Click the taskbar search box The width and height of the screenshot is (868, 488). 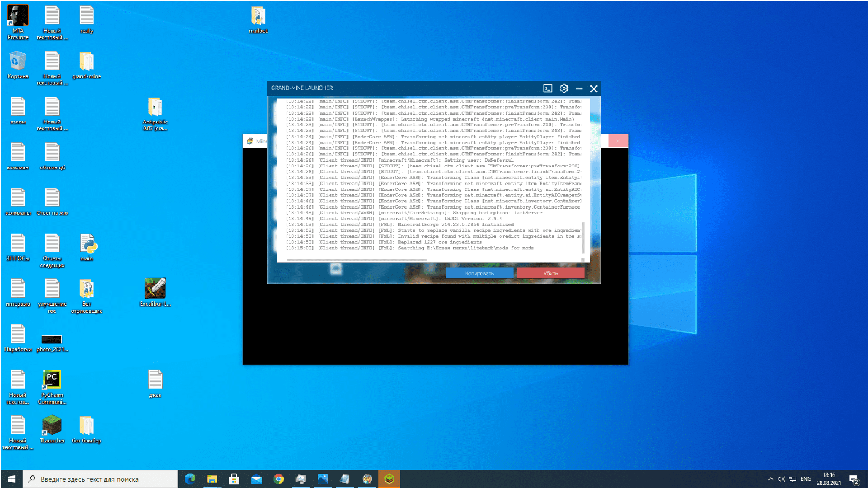pos(100,479)
